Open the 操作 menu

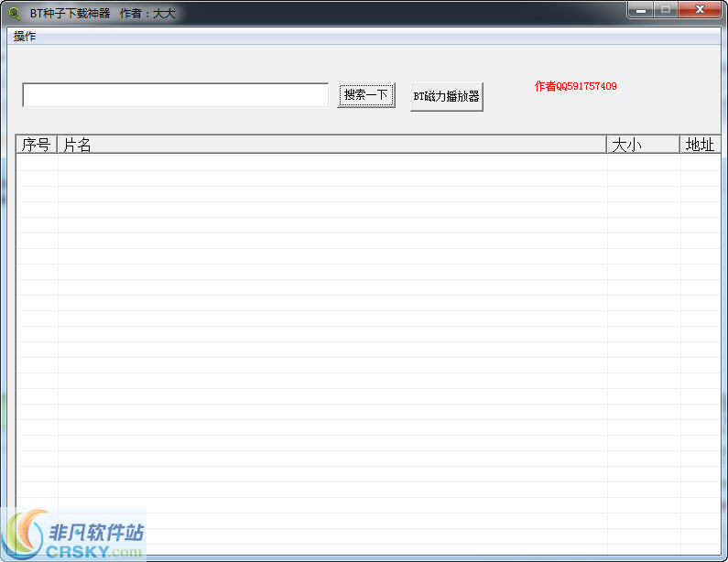point(25,37)
